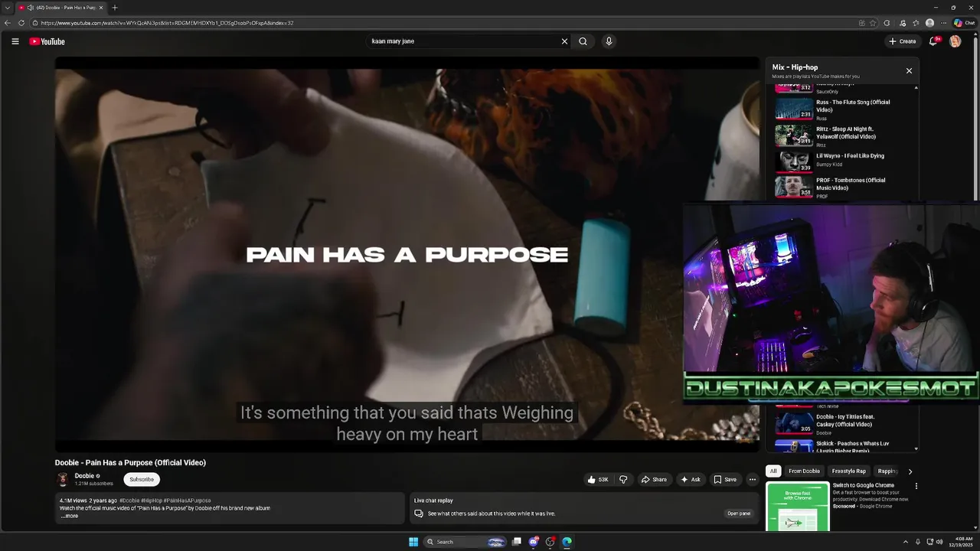Play PROF - Tombstones from mix

[846, 187]
